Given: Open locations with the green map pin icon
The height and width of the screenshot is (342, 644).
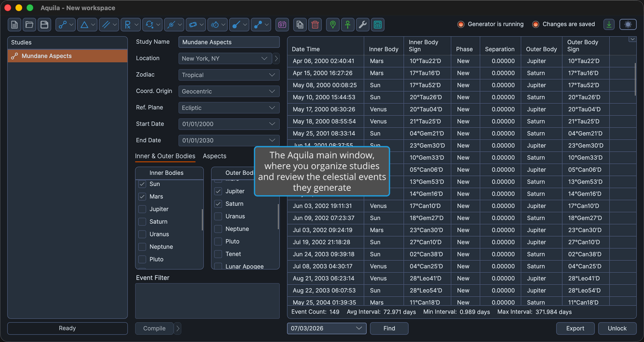Looking at the screenshot, I should click(333, 25).
